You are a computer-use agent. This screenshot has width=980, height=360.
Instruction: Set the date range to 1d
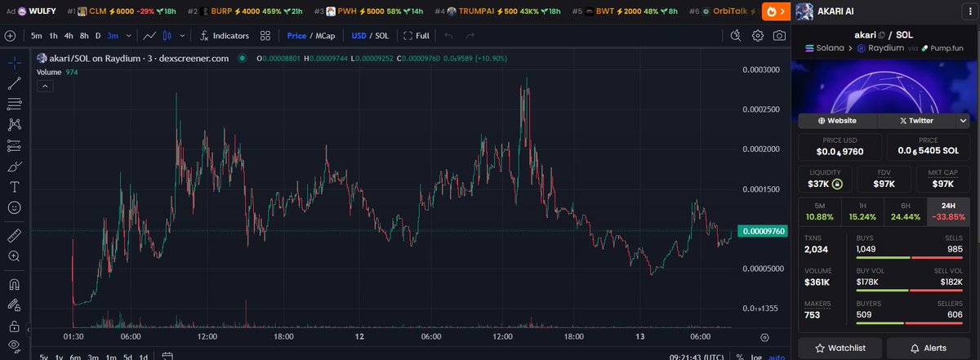[144, 357]
